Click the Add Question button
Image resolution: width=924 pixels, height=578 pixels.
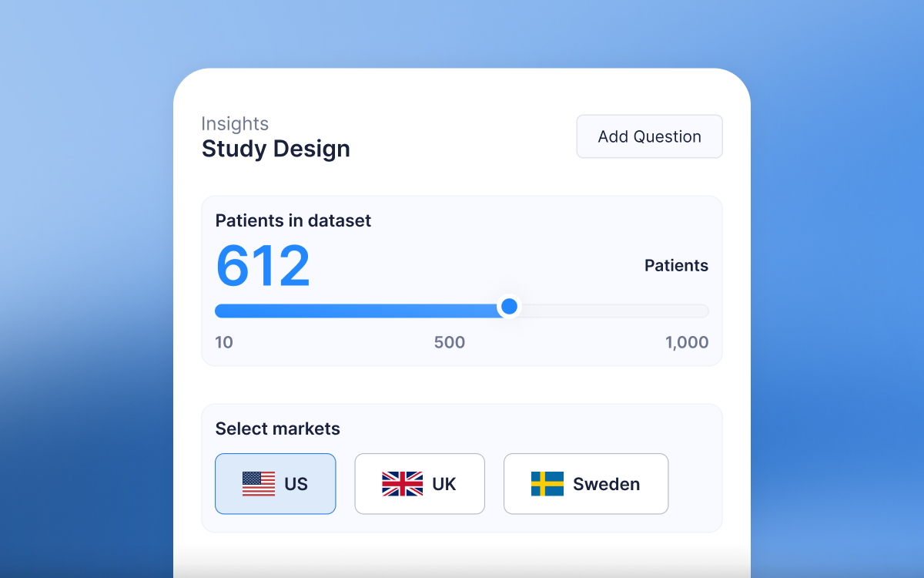(649, 136)
